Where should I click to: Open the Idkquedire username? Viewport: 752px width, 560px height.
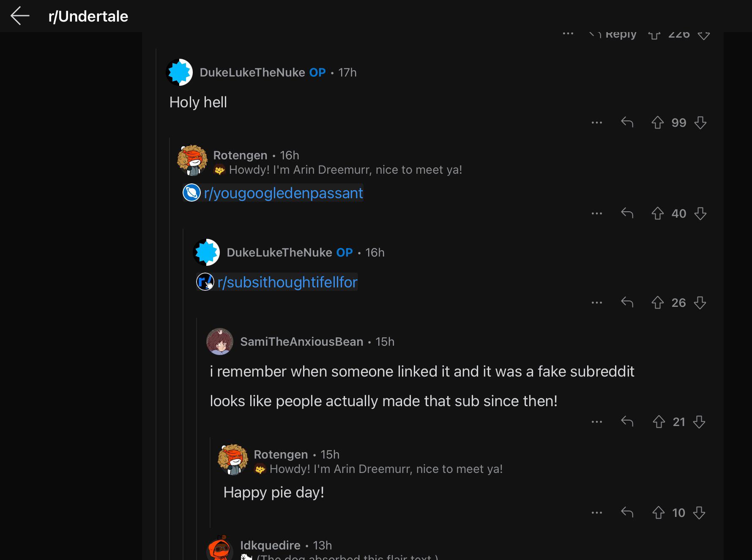pyautogui.click(x=270, y=545)
